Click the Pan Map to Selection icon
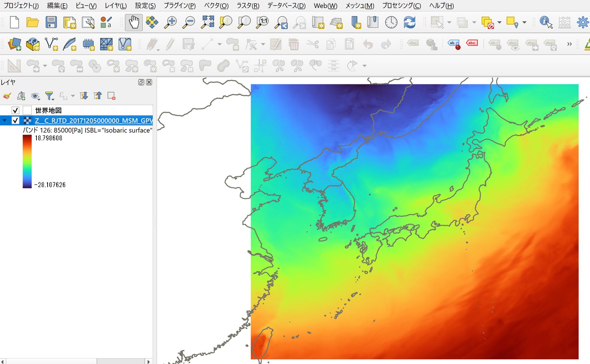 [152, 22]
